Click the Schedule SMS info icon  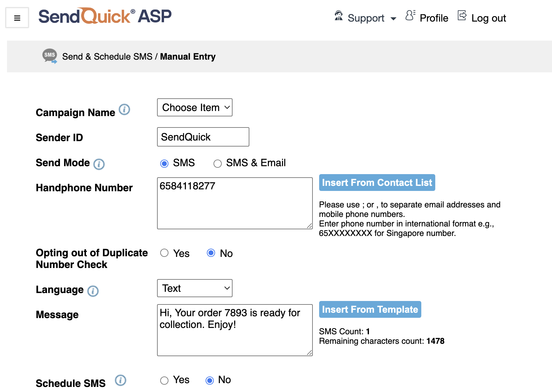(x=121, y=380)
